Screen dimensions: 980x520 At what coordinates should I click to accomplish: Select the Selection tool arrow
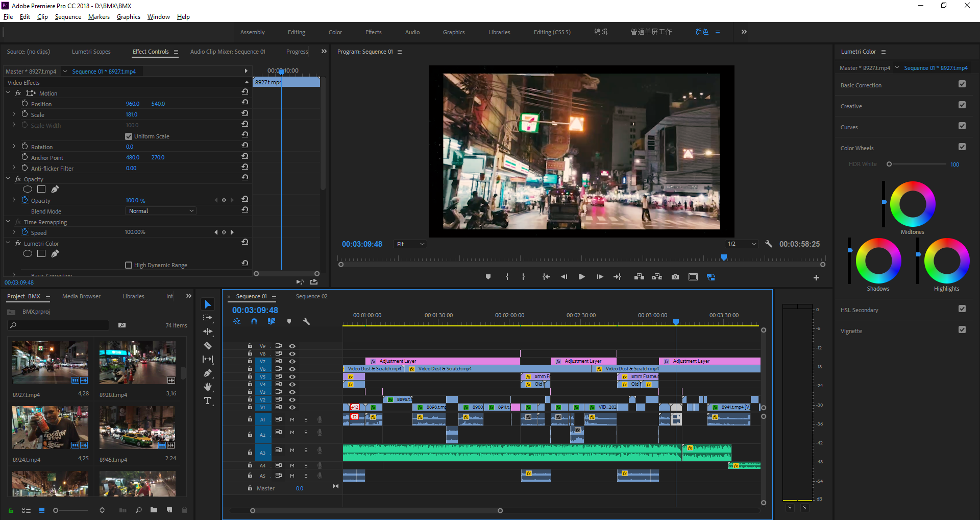tap(208, 304)
